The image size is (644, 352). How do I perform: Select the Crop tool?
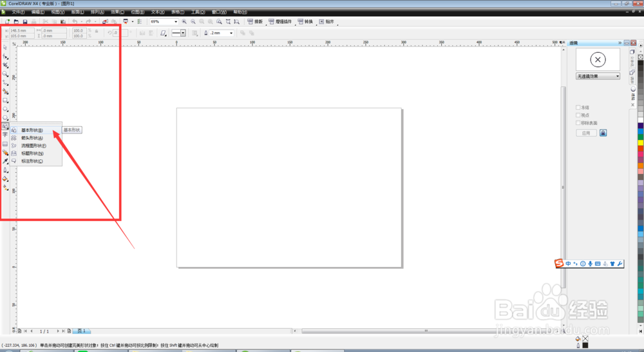click(x=5, y=65)
